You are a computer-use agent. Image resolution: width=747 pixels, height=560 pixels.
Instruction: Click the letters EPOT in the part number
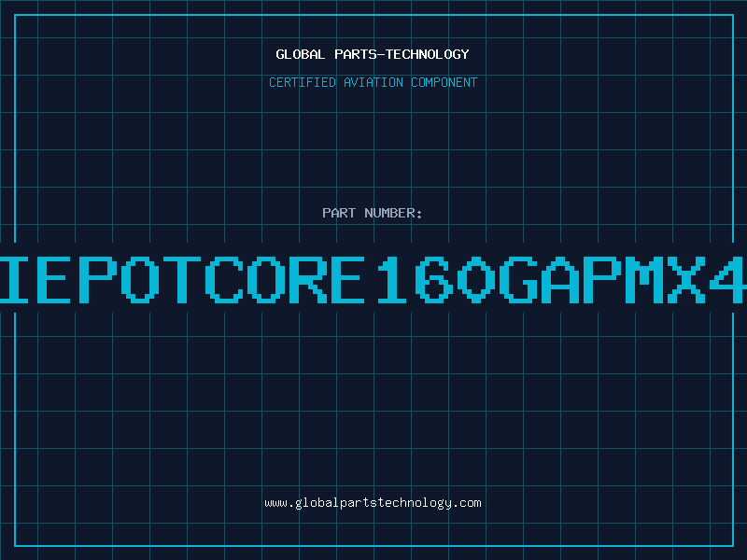click(x=119, y=280)
